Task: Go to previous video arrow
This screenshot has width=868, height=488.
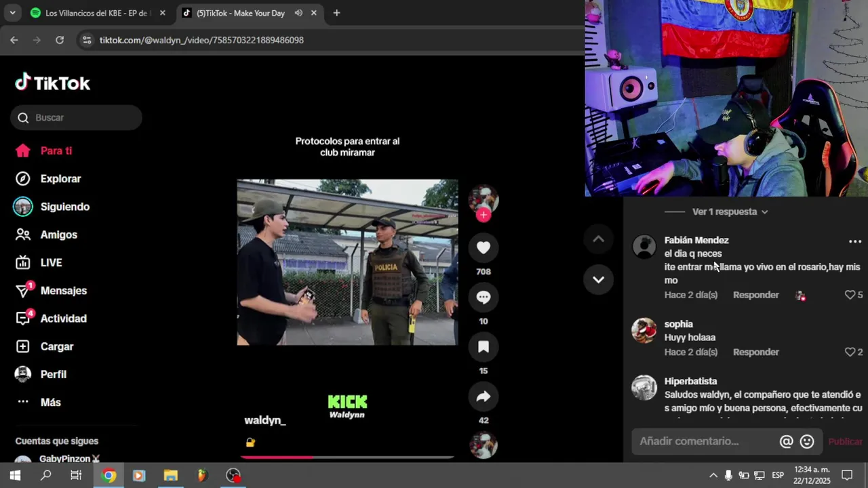Action: click(x=598, y=239)
